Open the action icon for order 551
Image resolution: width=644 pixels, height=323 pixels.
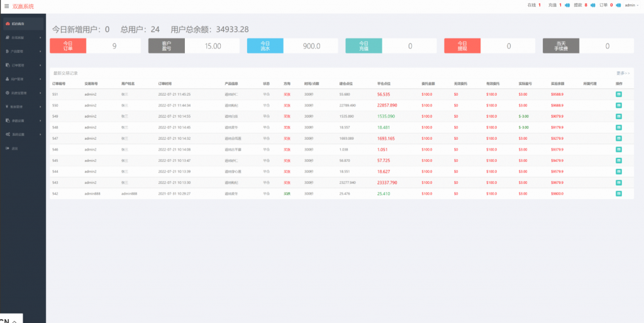coord(619,94)
